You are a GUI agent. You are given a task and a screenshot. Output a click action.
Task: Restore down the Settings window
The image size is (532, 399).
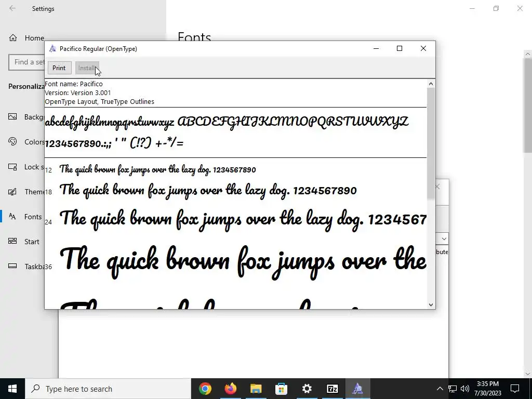(496, 8)
